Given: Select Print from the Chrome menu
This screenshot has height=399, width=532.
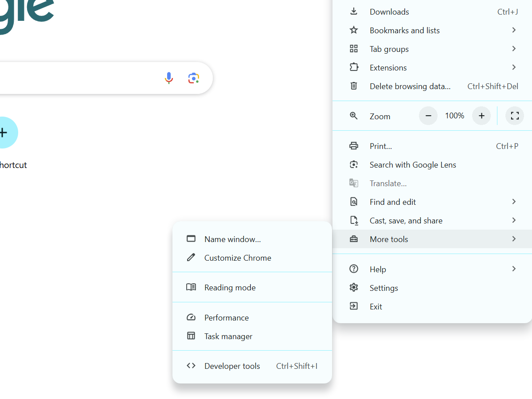Looking at the screenshot, I should [x=432, y=146].
